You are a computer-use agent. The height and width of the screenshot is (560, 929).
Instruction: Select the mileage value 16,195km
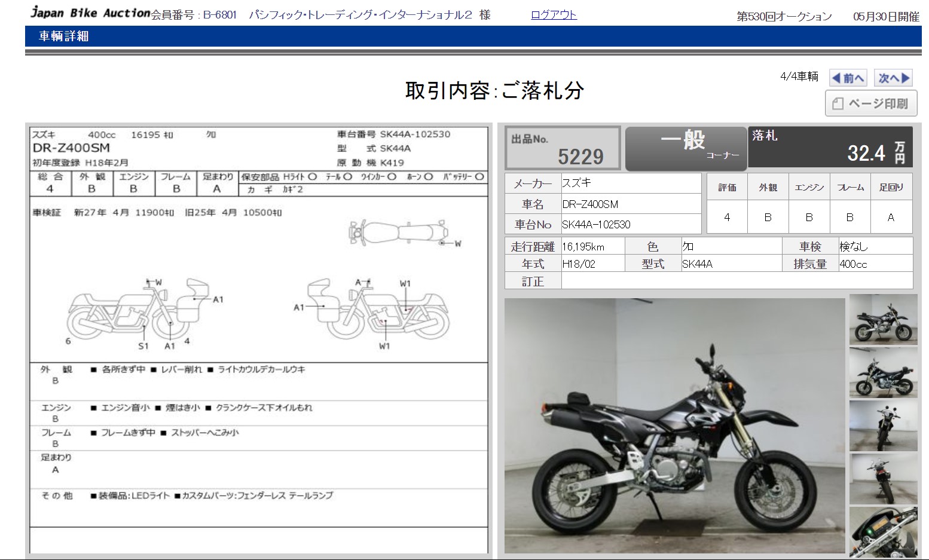pos(583,246)
